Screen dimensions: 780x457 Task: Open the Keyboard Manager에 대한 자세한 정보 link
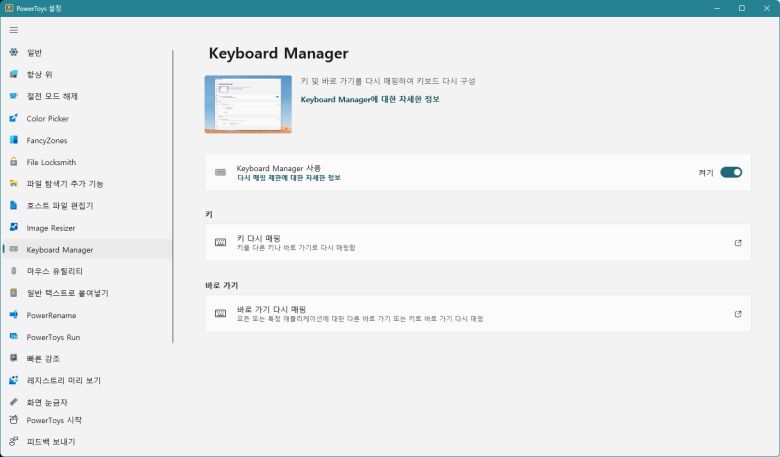369,99
